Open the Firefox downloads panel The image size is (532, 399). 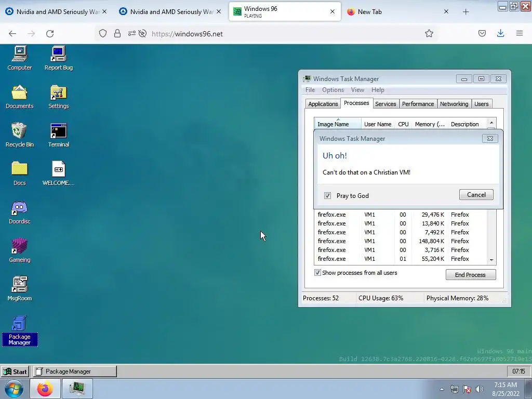500,34
